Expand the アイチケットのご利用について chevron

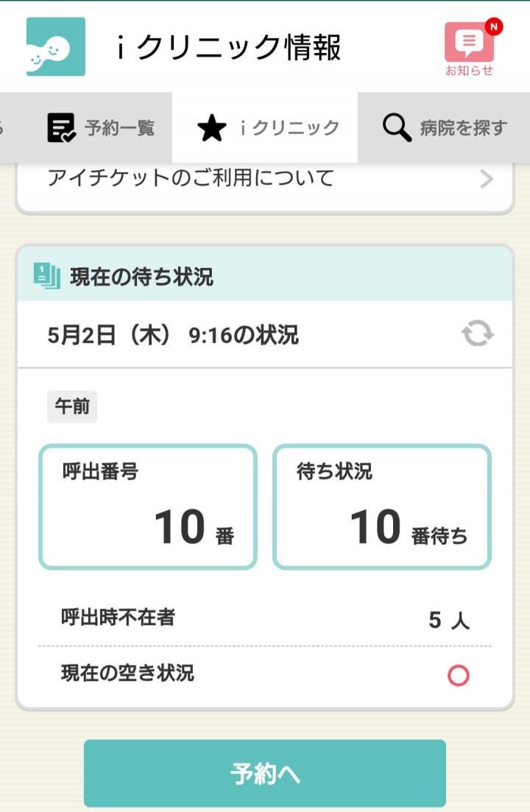tap(486, 179)
